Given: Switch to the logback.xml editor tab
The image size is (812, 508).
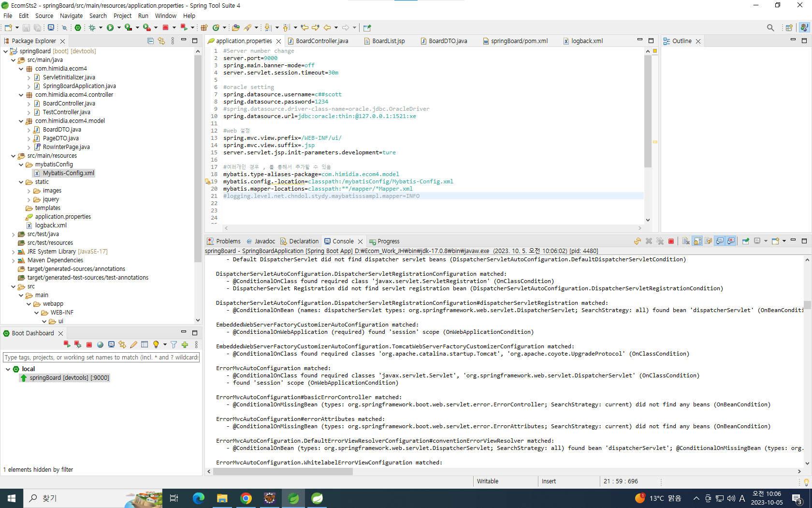Looking at the screenshot, I should 583,41.
